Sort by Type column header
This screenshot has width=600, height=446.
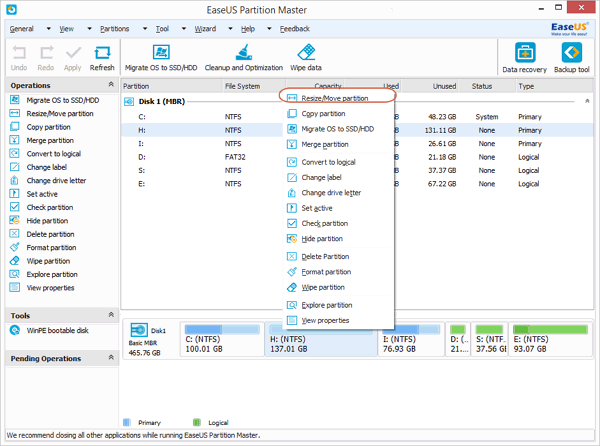(x=554, y=86)
